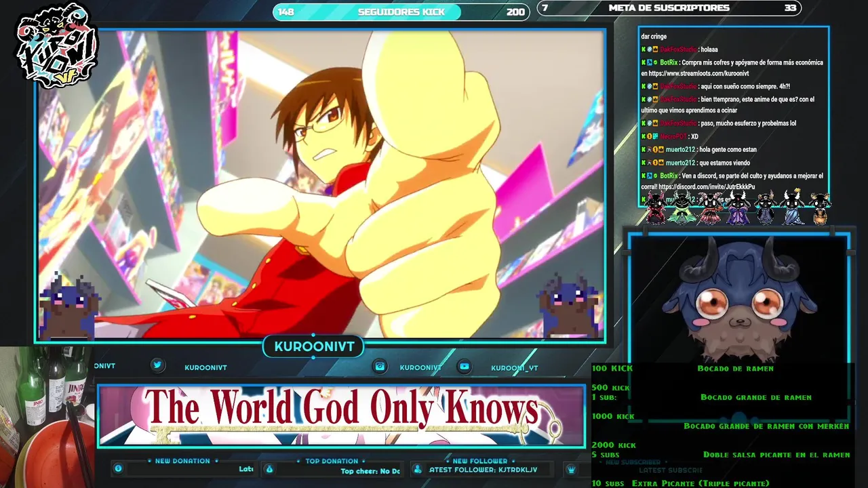Click the verified badge beside first BotRix message
This screenshot has height=488, width=868.
(x=656, y=62)
